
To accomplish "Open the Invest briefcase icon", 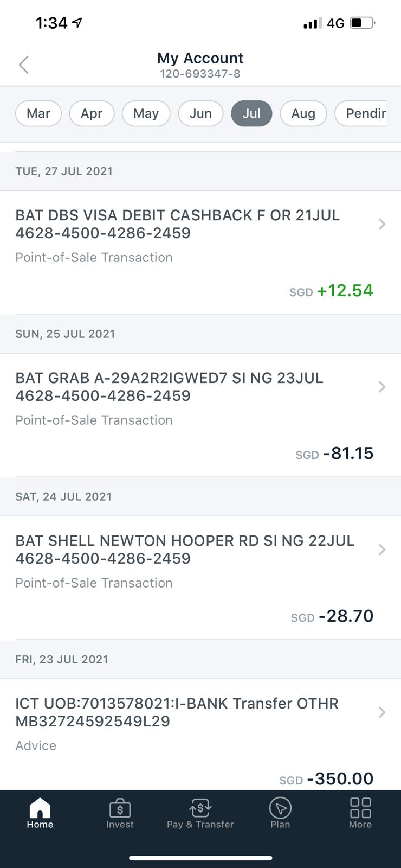I will 120,808.
